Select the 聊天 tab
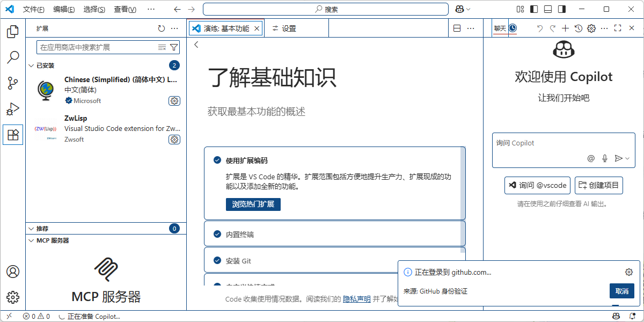Image resolution: width=644 pixels, height=322 pixels. point(500,28)
